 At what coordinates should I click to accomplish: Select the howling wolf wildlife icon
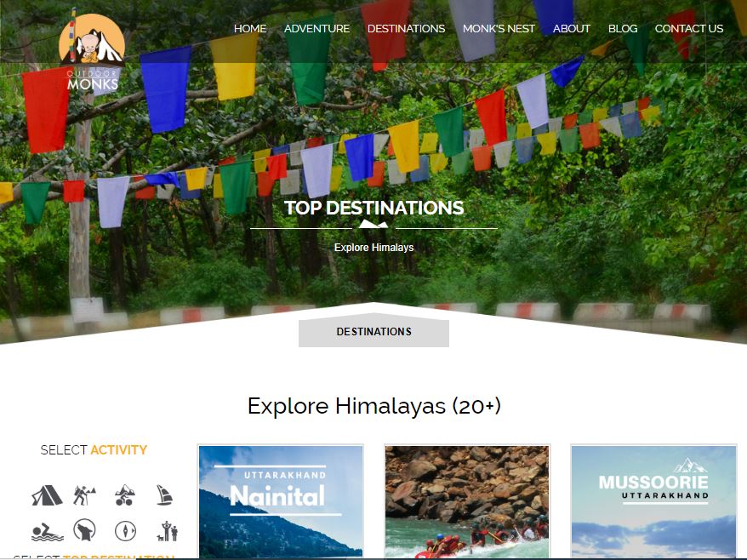pyautogui.click(x=84, y=531)
